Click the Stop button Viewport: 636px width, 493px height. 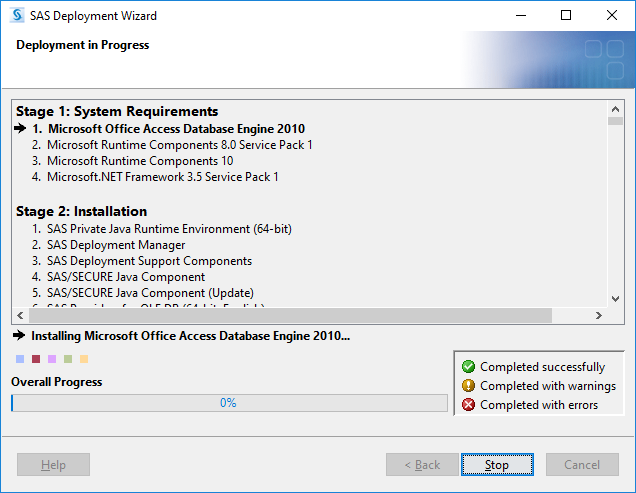tap(497, 464)
